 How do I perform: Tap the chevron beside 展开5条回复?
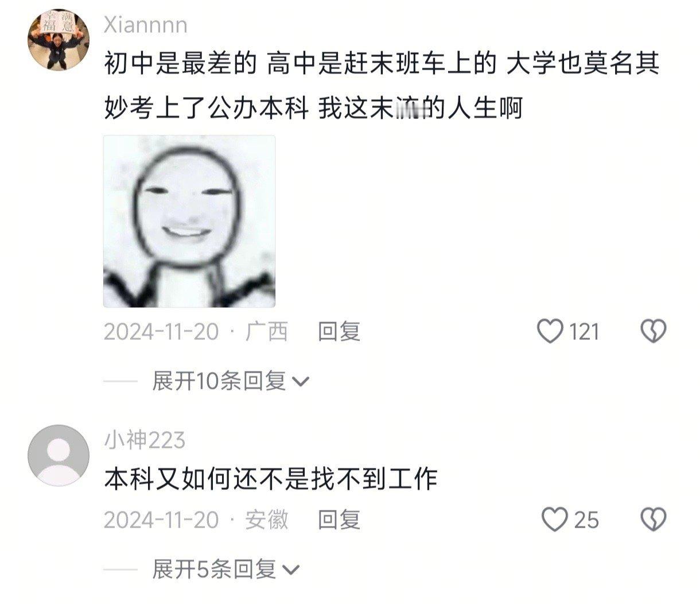click(291, 570)
